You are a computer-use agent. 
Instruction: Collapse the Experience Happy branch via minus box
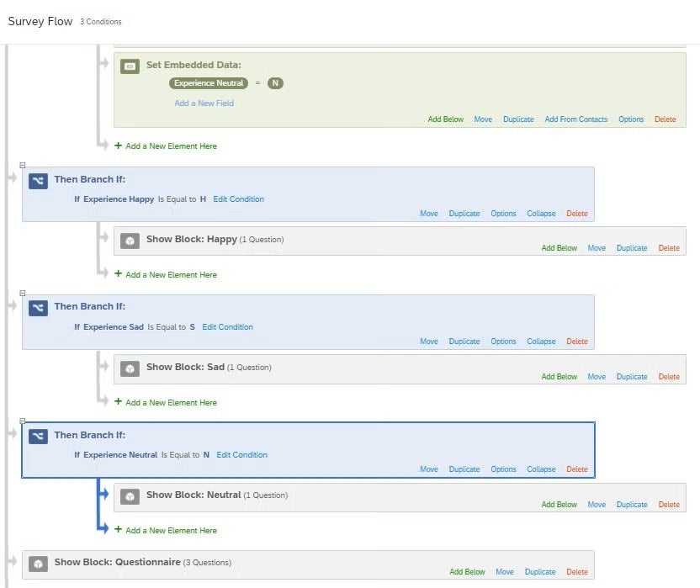pos(23,165)
